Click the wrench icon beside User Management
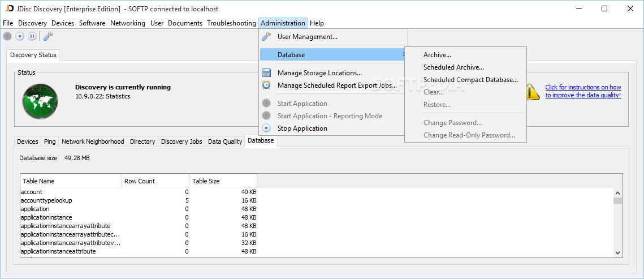Screen dimensions: 644x279 266,37
